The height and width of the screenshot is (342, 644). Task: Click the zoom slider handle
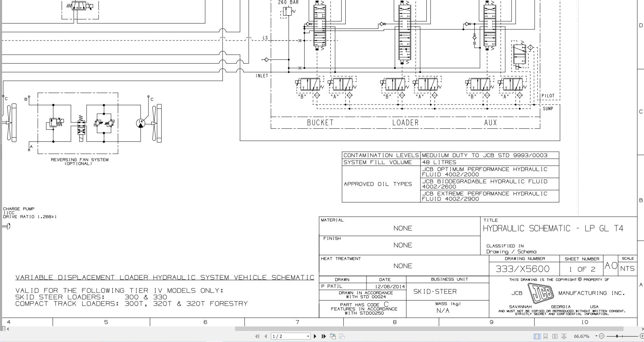click(617, 336)
